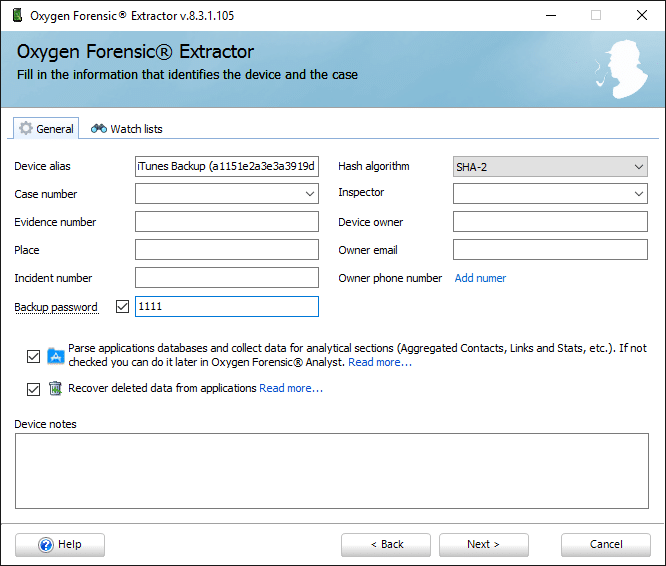
Task: Switch to the Watch lists tab
Action: [x=127, y=129]
